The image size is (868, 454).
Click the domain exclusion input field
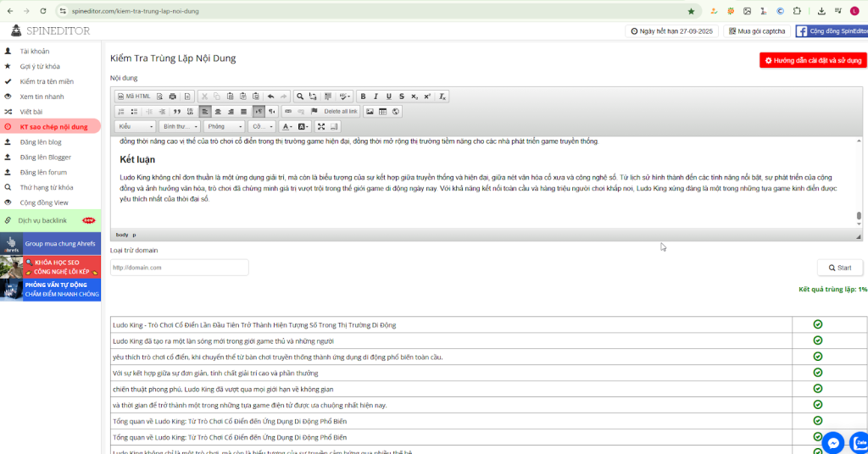click(x=179, y=268)
